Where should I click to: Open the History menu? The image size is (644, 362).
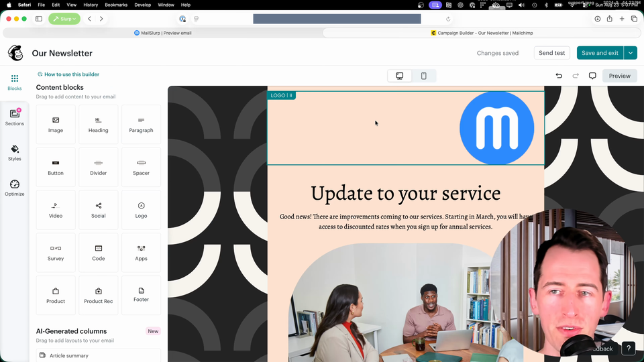pos(91,5)
